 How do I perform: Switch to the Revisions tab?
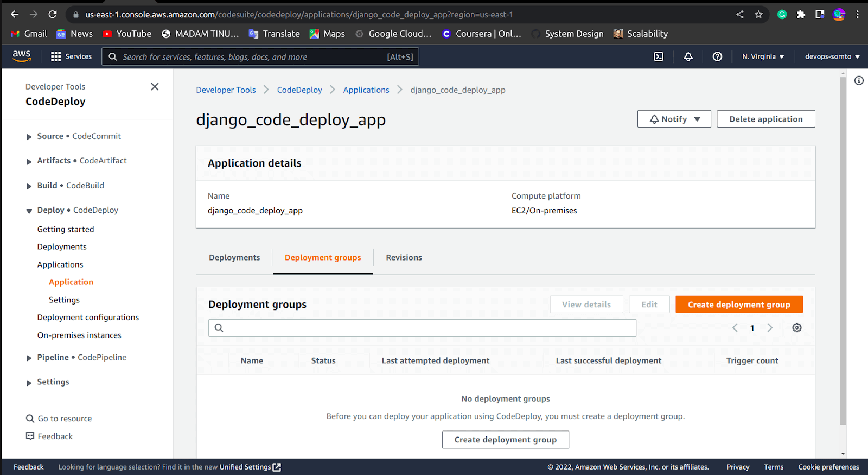point(404,258)
